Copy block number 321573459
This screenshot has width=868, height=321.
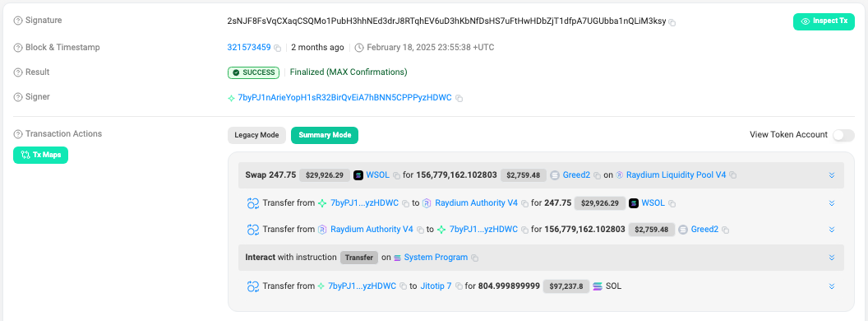[277, 48]
